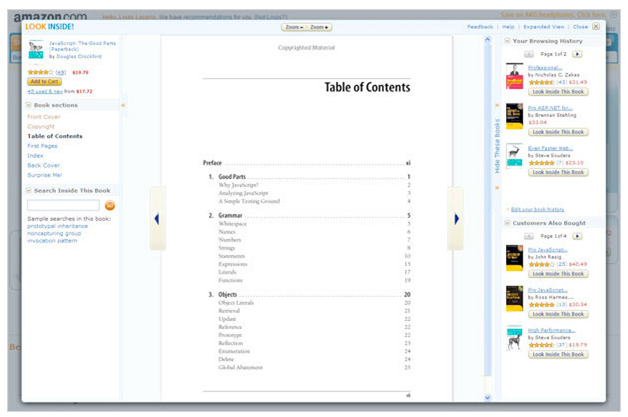
Task: Look Inside the Ross Harmes book
Action: (x=558, y=314)
